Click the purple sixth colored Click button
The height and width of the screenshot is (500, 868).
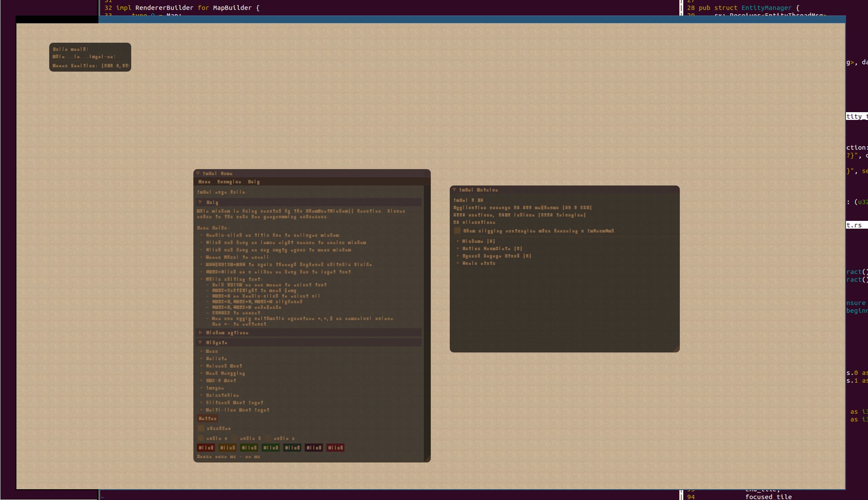click(314, 448)
